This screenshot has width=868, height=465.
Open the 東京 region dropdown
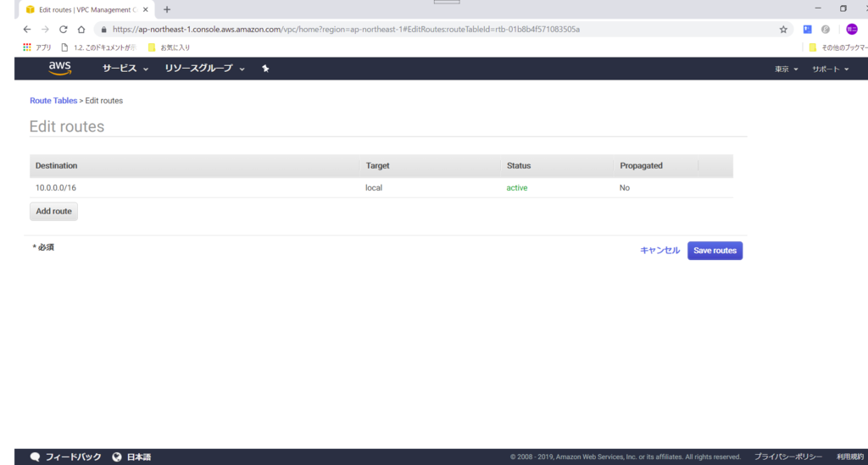point(786,69)
